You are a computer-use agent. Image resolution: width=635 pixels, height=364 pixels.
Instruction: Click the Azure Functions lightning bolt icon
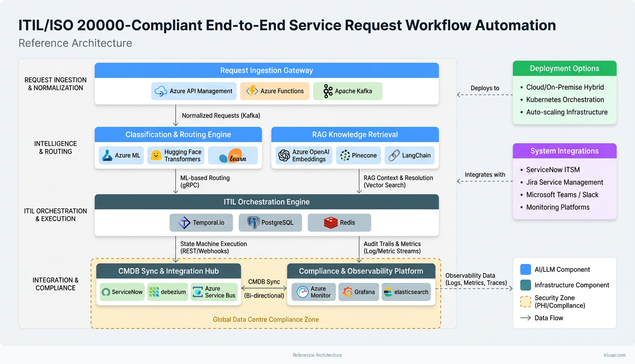(252, 91)
